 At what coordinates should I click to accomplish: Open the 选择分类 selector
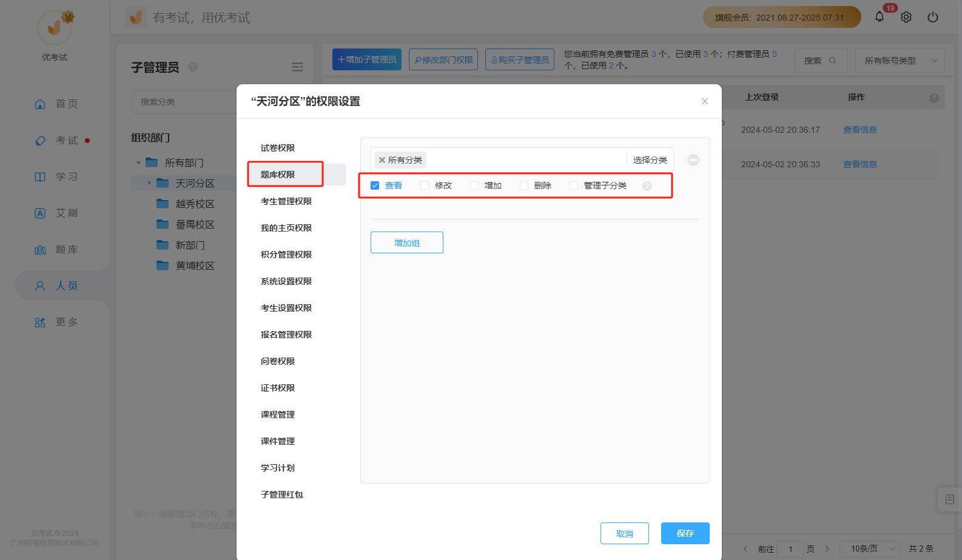[650, 160]
